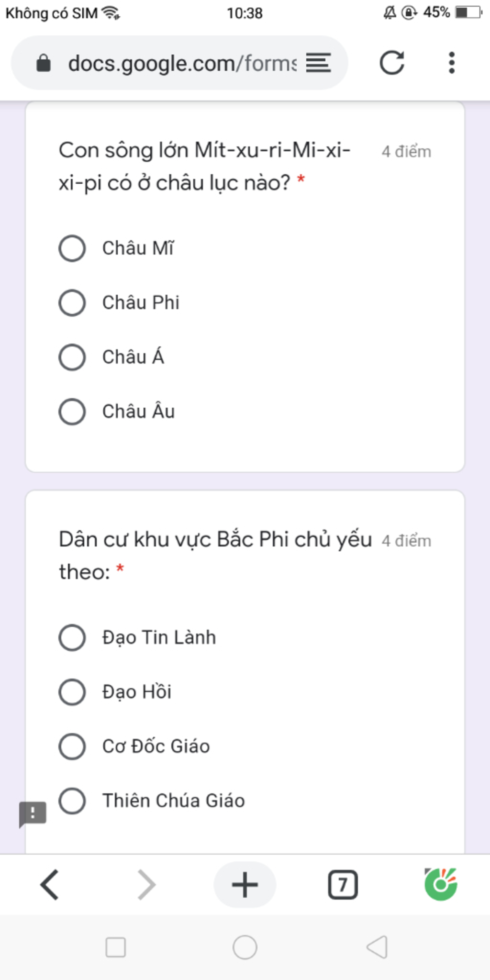The width and height of the screenshot is (490, 980).
Task: Tap the browser forward arrow
Action: coord(146,885)
